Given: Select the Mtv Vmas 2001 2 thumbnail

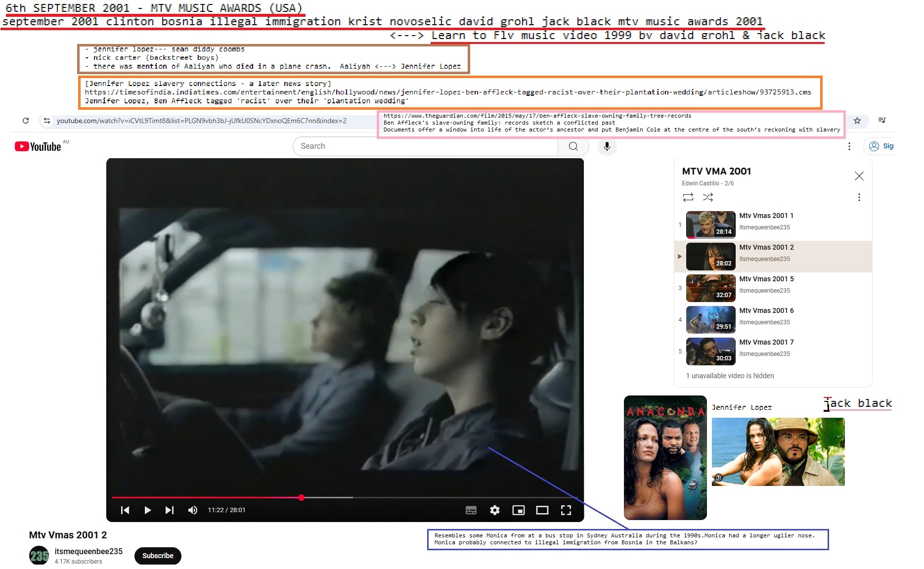Looking at the screenshot, I should point(711,256).
